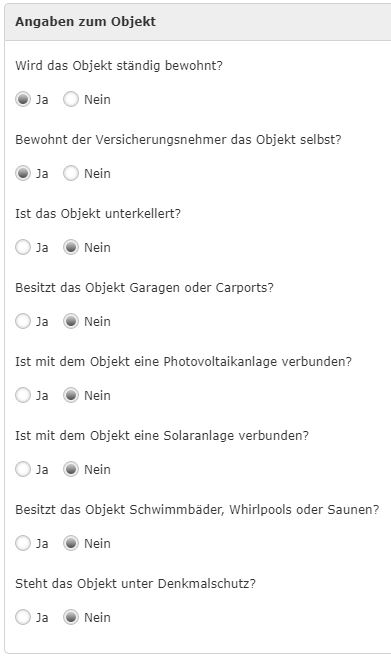
Task: Set Garagen oder Carports to Nein
Action: point(71,322)
